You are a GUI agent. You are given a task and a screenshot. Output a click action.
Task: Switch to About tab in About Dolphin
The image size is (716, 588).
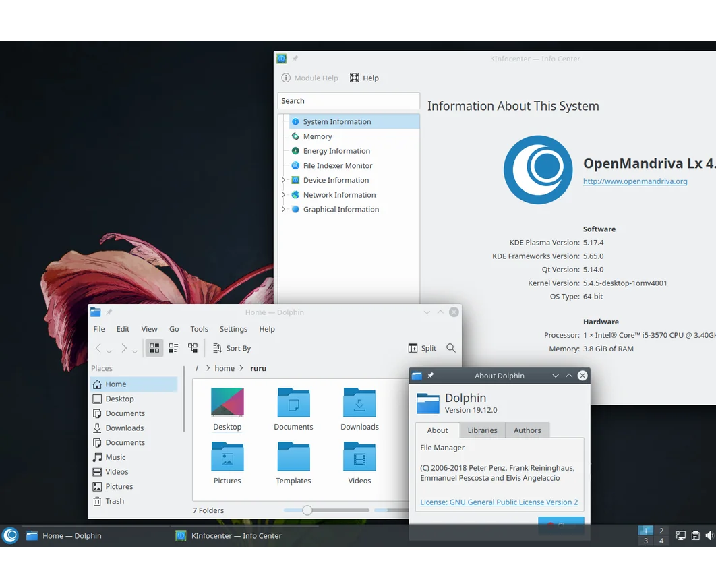tap(438, 430)
